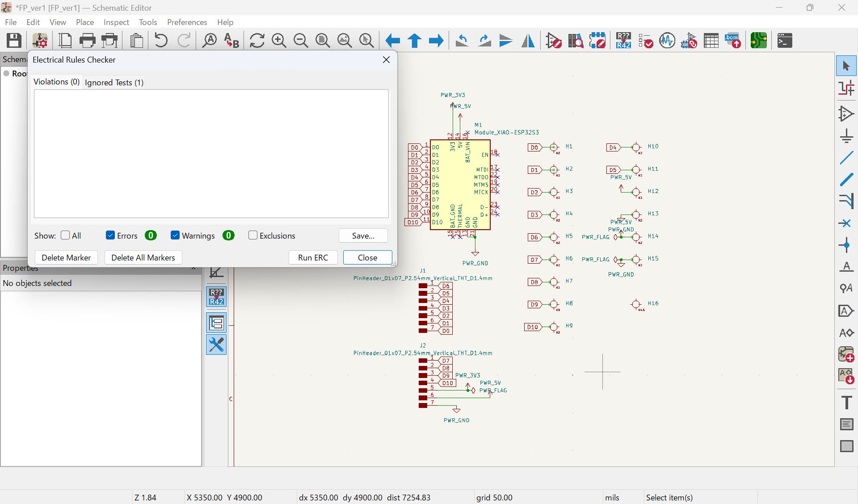Switch to Ignored Tests (1) tab
The width and height of the screenshot is (858, 504).
point(114,83)
